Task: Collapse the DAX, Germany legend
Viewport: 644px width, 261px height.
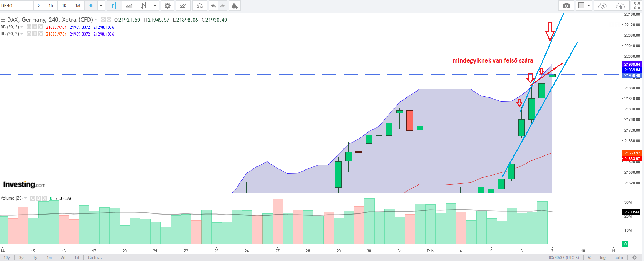Action: click(x=3, y=20)
